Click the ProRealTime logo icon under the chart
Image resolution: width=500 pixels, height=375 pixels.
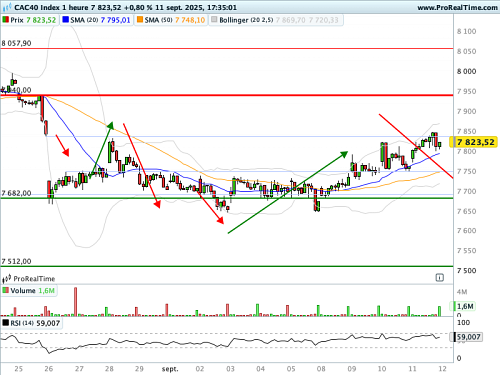(x=7, y=278)
